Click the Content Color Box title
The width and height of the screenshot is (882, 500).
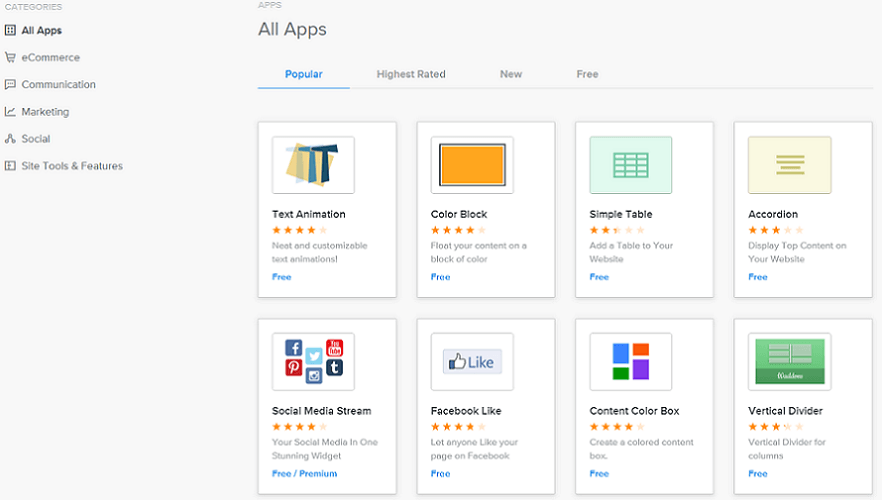(634, 411)
